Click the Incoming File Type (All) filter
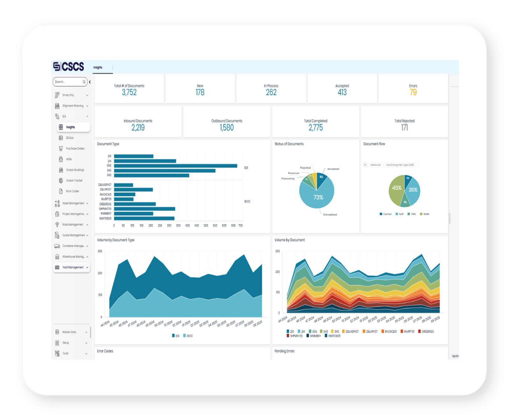The width and height of the screenshot is (509, 420). point(401,165)
